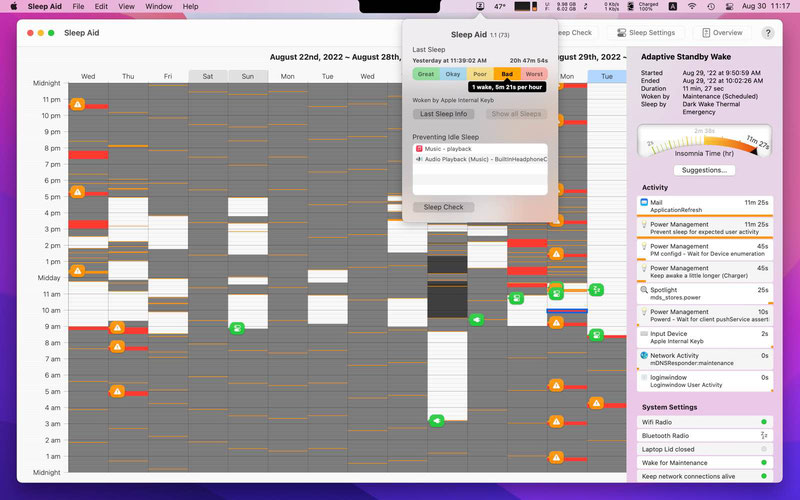Click warning marker at 5 am first Thursday

tap(117, 391)
